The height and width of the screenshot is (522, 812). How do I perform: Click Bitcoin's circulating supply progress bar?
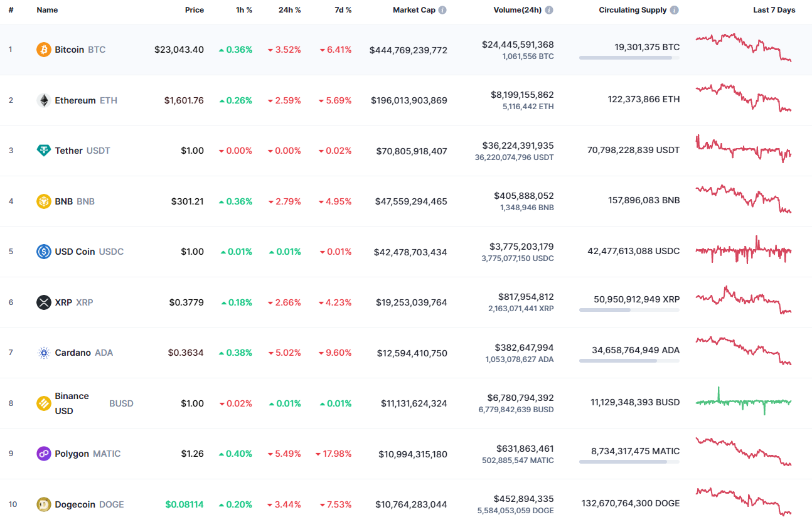pyautogui.click(x=629, y=57)
